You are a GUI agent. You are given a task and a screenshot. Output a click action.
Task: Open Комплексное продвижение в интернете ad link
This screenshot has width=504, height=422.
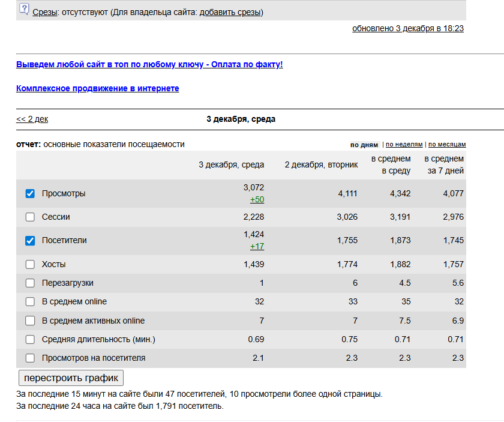coord(97,88)
